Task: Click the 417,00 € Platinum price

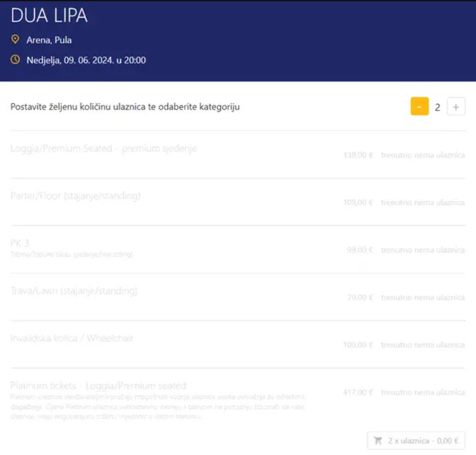Action: [358, 392]
